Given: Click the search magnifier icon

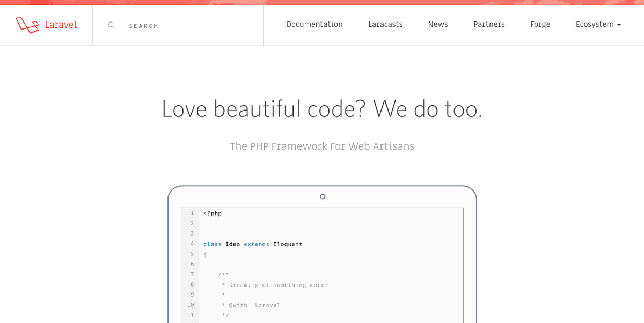Looking at the screenshot, I should click(112, 25).
